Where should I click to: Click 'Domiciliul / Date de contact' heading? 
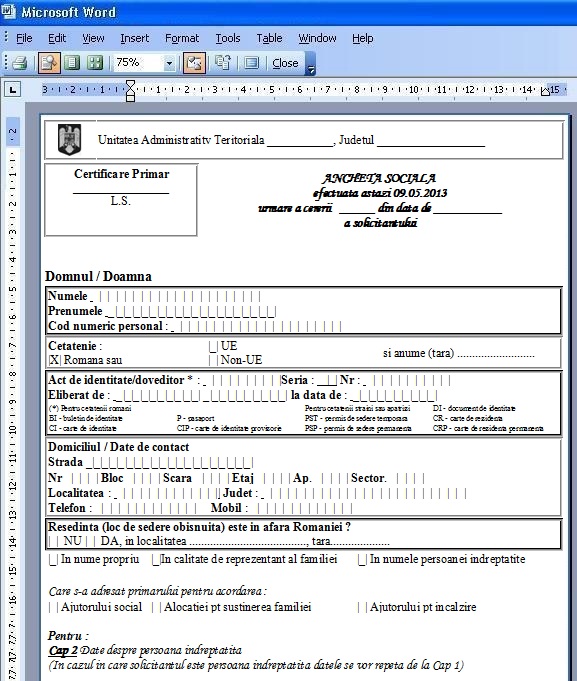coord(119,447)
